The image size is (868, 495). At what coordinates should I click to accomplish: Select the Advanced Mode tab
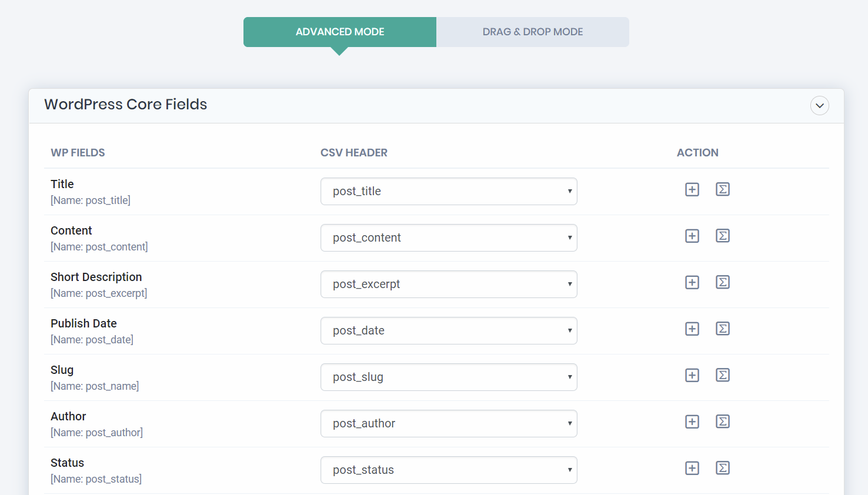click(x=340, y=32)
